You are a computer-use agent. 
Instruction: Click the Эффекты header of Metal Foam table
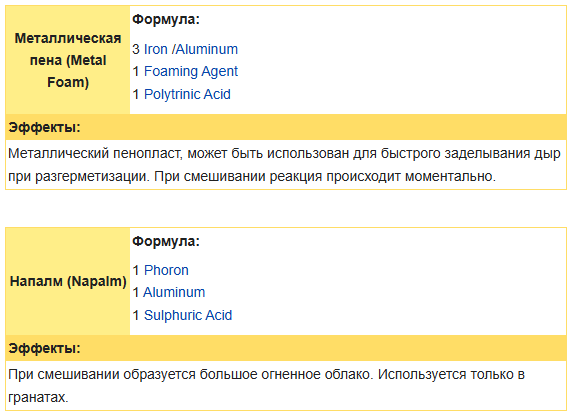click(x=286, y=127)
